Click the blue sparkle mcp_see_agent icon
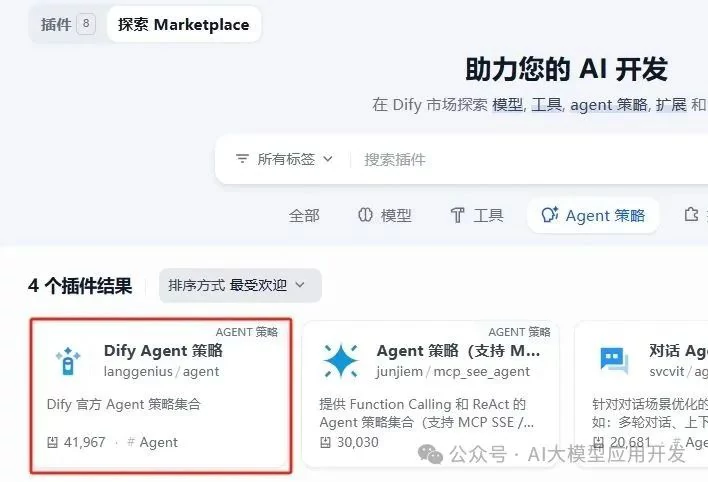This screenshot has width=708, height=482. pyautogui.click(x=341, y=360)
